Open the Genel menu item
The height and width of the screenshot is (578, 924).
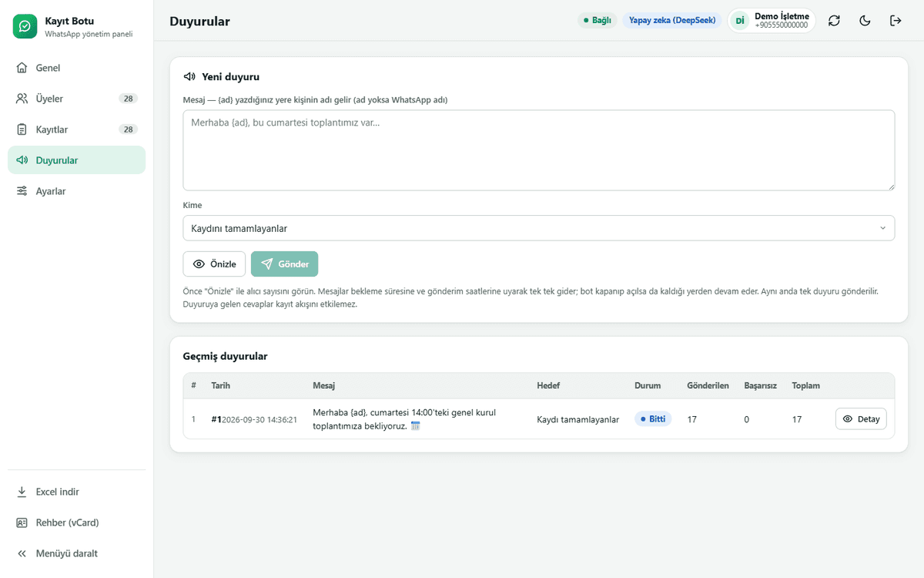pyautogui.click(x=76, y=68)
